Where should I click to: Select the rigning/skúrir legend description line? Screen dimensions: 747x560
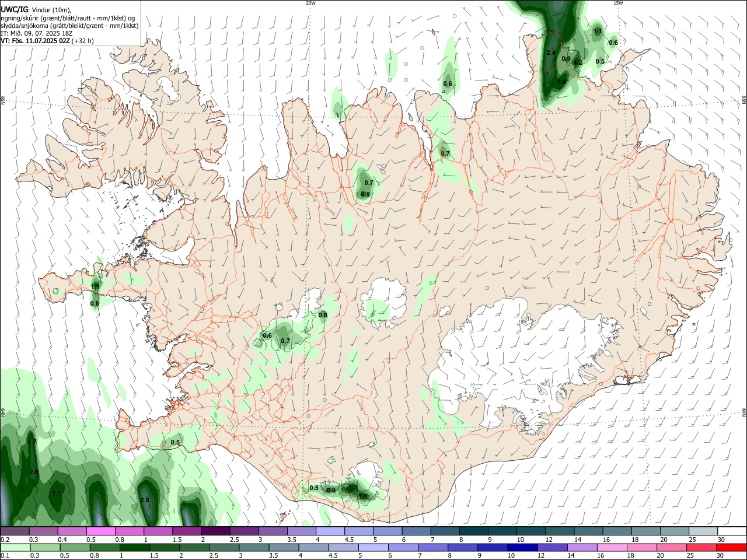[x=68, y=18]
